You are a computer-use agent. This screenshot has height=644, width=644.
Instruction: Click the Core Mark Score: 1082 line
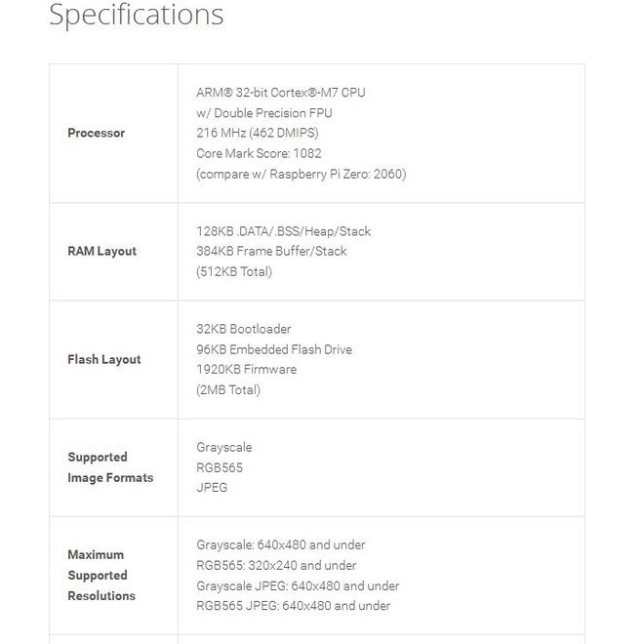click(259, 153)
